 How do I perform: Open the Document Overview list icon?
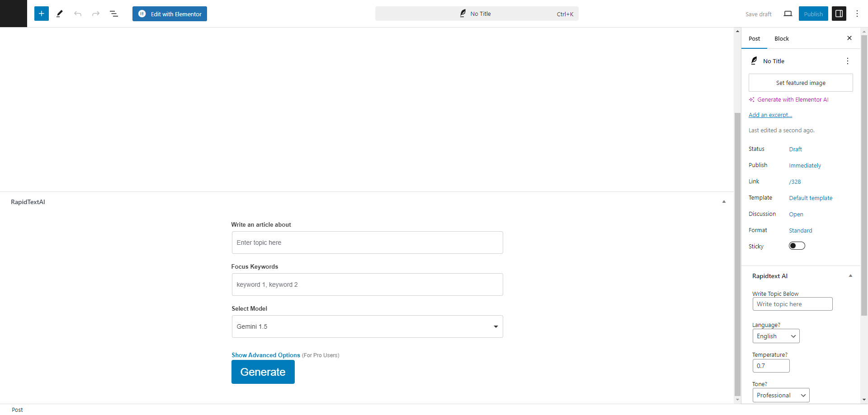pos(114,14)
